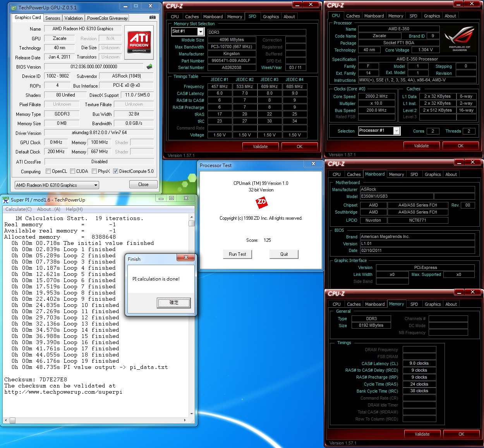The height and width of the screenshot is (448, 484).
Task: Click the Driver Version field atiumdag 8.812.0.0
Action: (x=99, y=133)
